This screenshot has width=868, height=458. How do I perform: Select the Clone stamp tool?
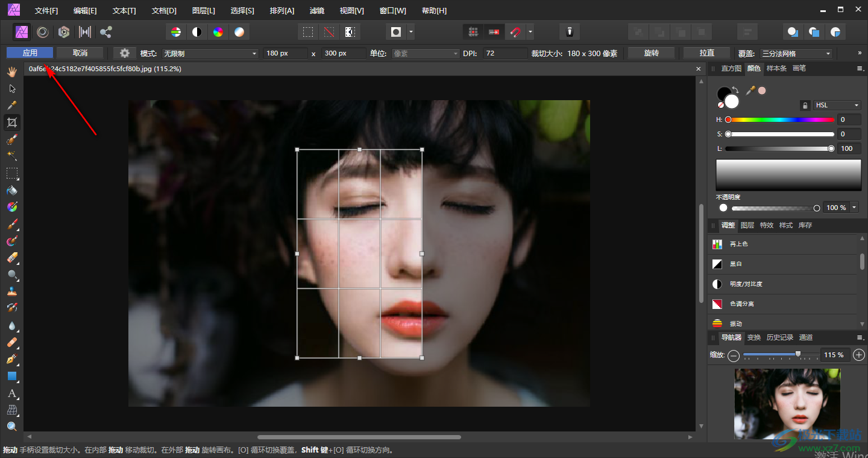(x=11, y=291)
